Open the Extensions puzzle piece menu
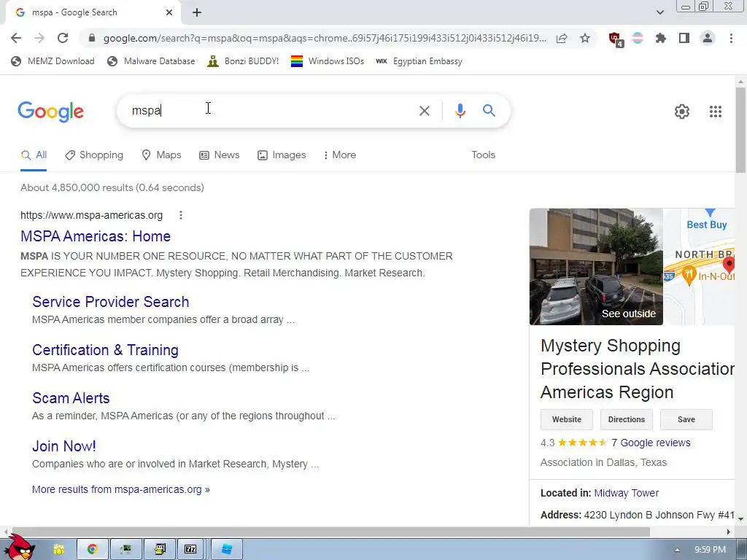Image resolution: width=747 pixels, height=560 pixels. point(660,38)
